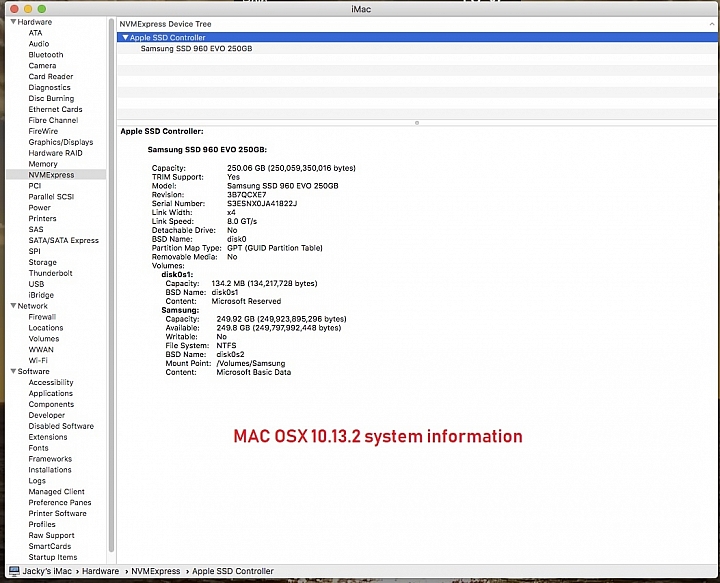Collapse the device tree pane chevron
This screenshot has height=583, width=720.
click(x=712, y=24)
